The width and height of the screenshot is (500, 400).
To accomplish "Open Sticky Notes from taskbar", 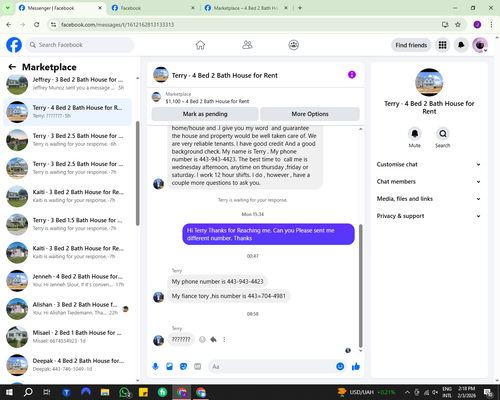I will [143, 392].
